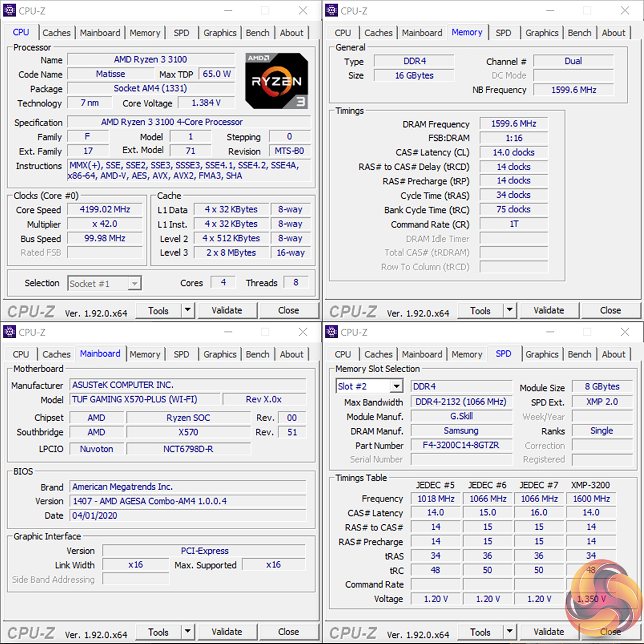
Task: Open Graphics tab in SPD window
Action: click(542, 354)
